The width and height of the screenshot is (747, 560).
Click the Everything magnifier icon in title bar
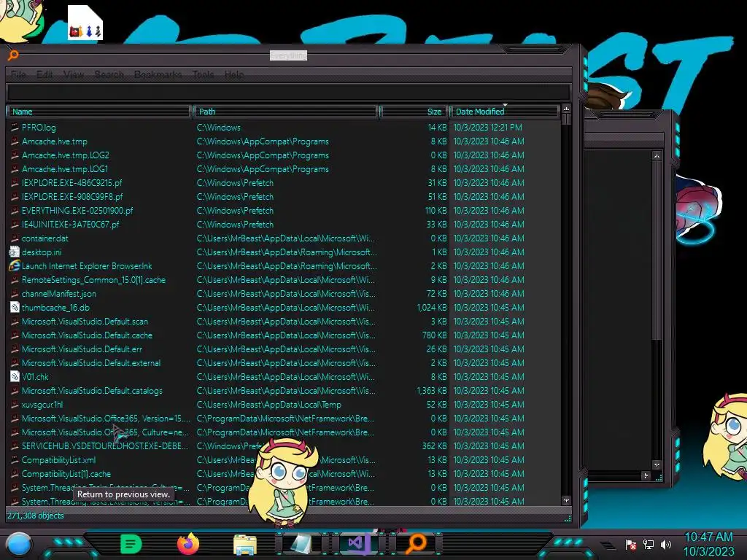tap(13, 55)
